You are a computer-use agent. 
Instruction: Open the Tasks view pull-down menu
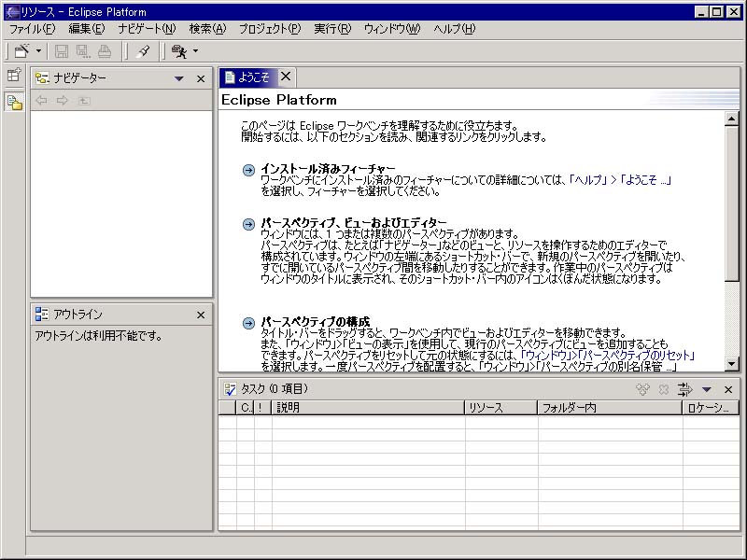[707, 389]
